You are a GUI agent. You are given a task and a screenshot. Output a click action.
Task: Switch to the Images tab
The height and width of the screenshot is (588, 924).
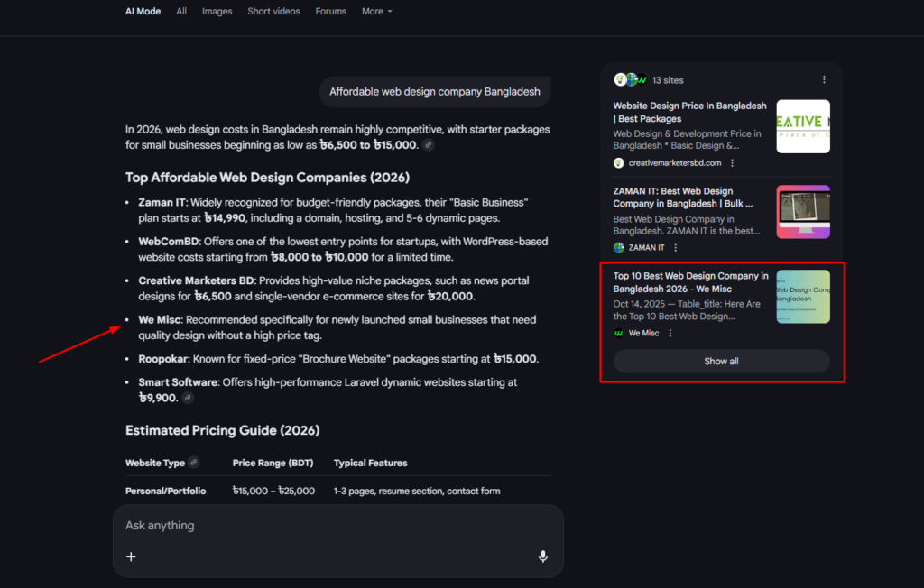point(217,11)
